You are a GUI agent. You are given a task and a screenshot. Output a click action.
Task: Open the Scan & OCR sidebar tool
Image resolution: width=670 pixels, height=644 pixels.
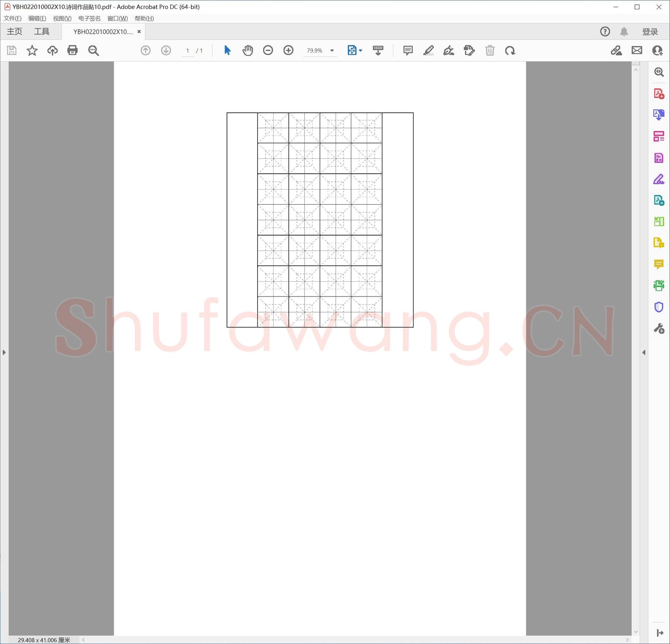(x=659, y=285)
